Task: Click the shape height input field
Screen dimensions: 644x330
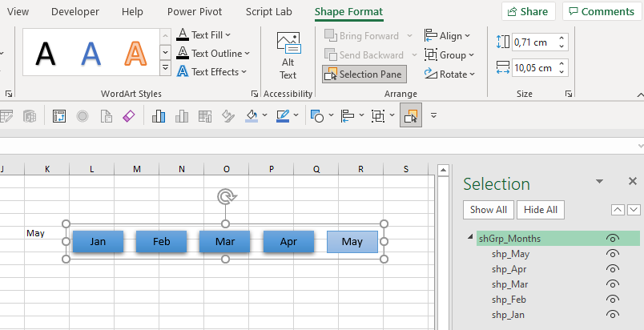Action: click(x=533, y=42)
